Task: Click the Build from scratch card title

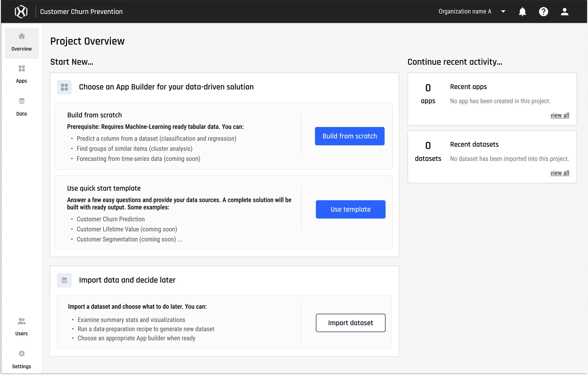Action: pyautogui.click(x=95, y=115)
